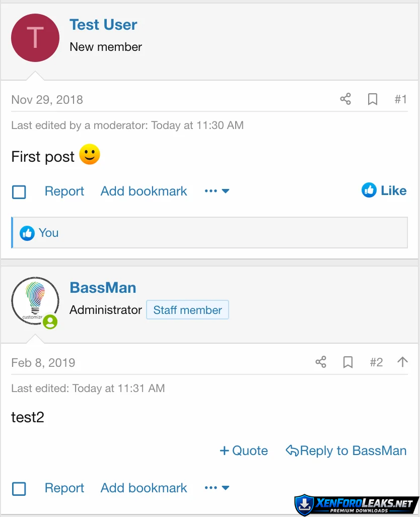Screen dimensions: 420x517
Task: Open the Test User profile name link
Action: pos(103,25)
